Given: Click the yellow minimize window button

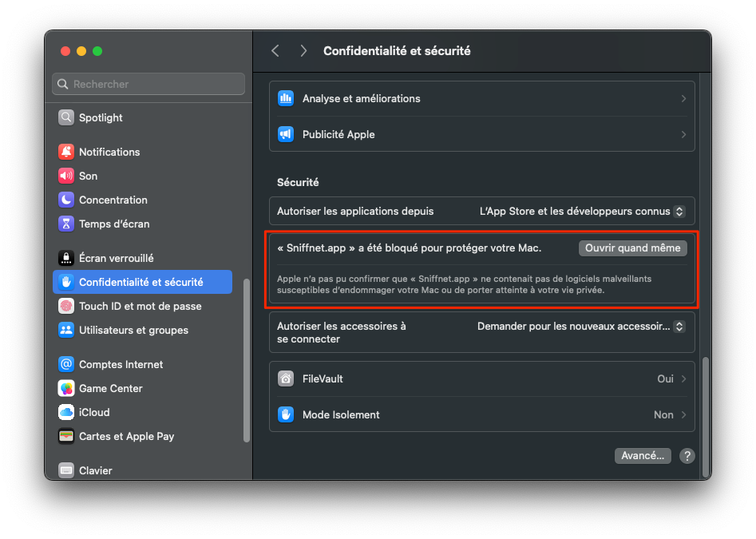Looking at the screenshot, I should (x=81, y=51).
